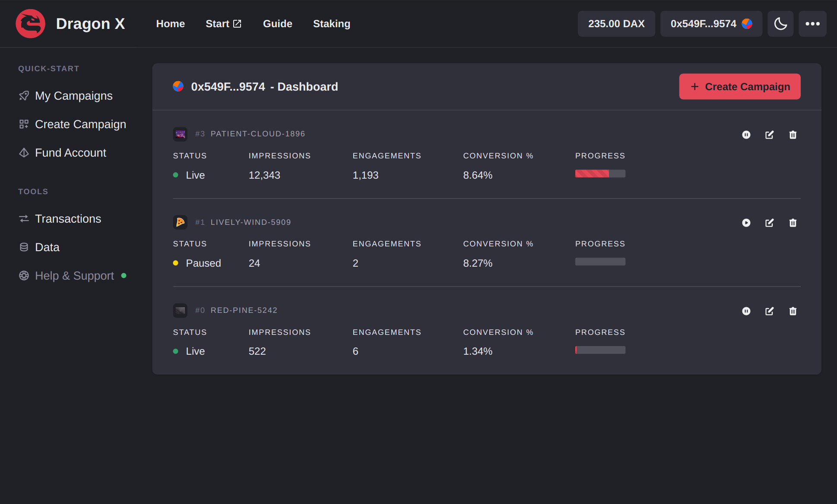Click the PATIENT-CLOUD-1896 progress bar
Image resolution: width=837 pixels, height=504 pixels.
click(x=600, y=173)
